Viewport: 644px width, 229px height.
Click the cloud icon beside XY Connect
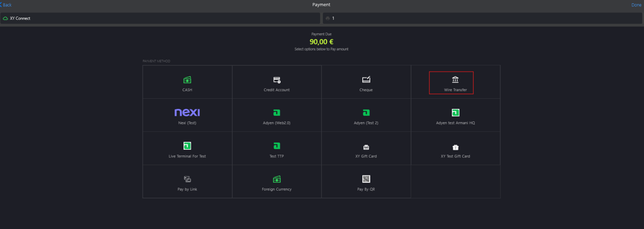5,18
